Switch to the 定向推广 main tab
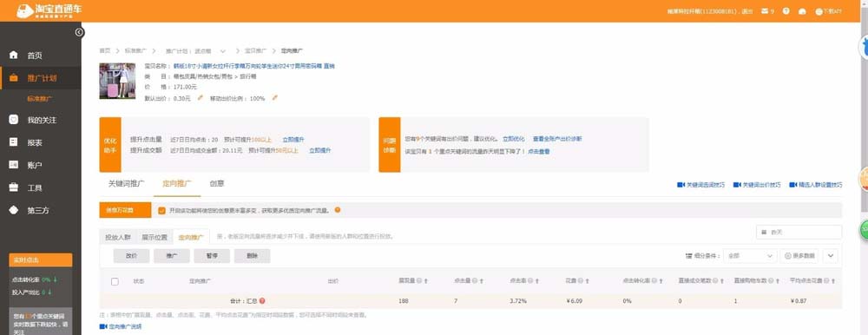Image resolution: width=868 pixels, height=335 pixels. [x=177, y=183]
